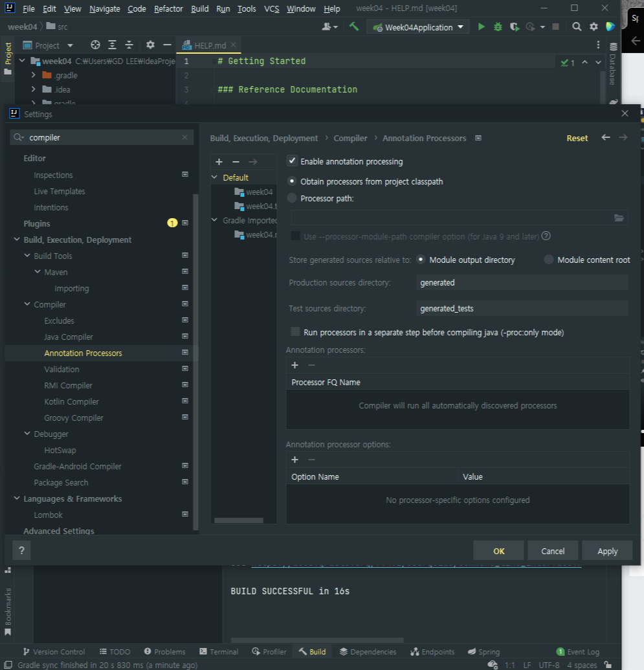The height and width of the screenshot is (670, 644).
Task: Collapse Build, Execution, Deployment settings group
Action: (x=17, y=240)
